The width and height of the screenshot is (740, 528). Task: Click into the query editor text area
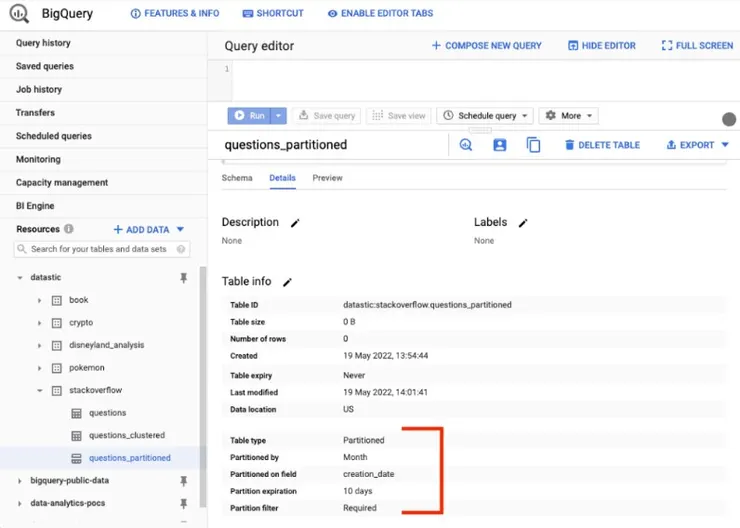click(x=486, y=80)
